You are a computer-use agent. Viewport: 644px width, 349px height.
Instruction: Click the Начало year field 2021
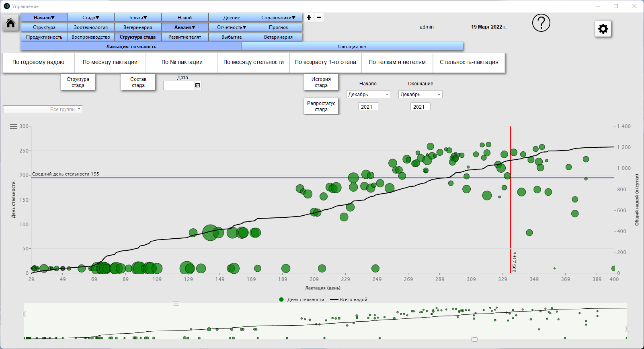[x=368, y=107]
